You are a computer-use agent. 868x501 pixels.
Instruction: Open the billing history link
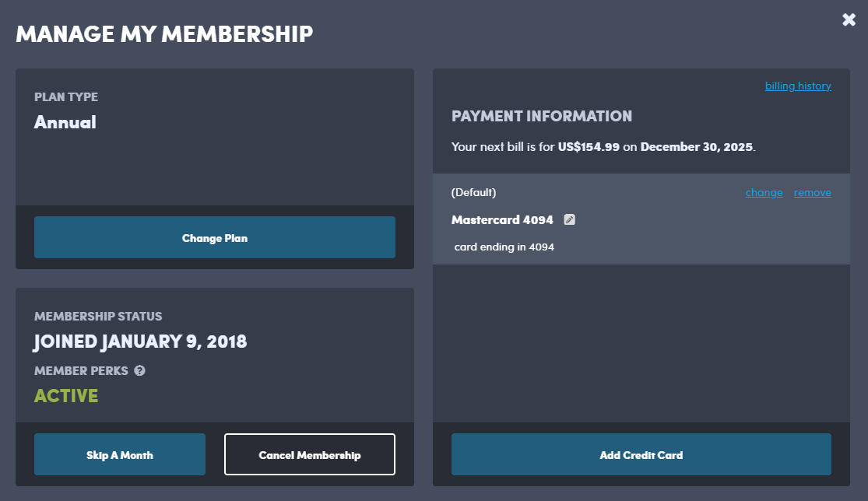798,86
